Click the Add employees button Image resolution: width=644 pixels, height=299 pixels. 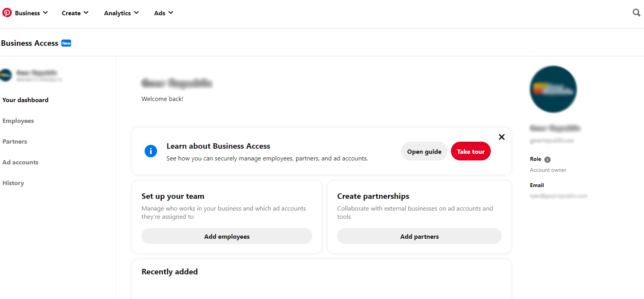click(x=227, y=236)
